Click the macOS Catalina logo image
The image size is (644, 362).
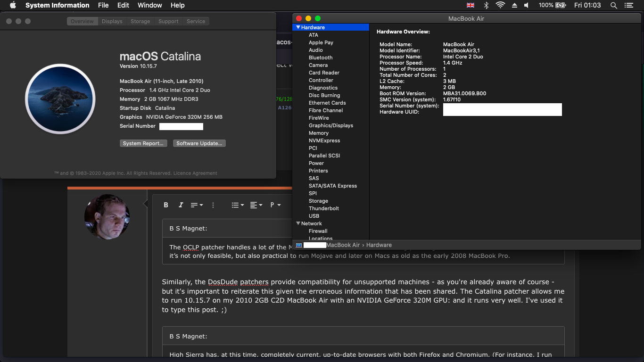tap(60, 99)
